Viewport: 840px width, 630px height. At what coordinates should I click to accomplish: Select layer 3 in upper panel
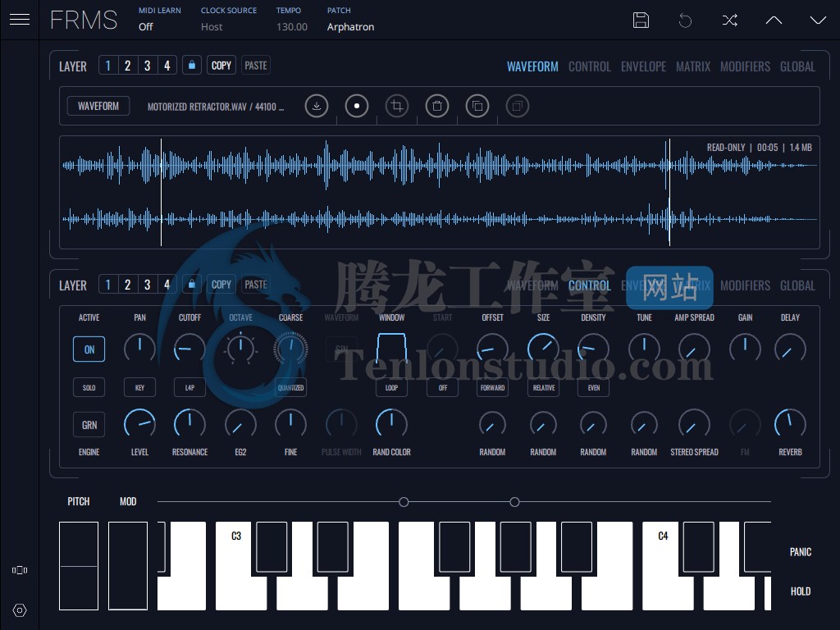pos(148,66)
